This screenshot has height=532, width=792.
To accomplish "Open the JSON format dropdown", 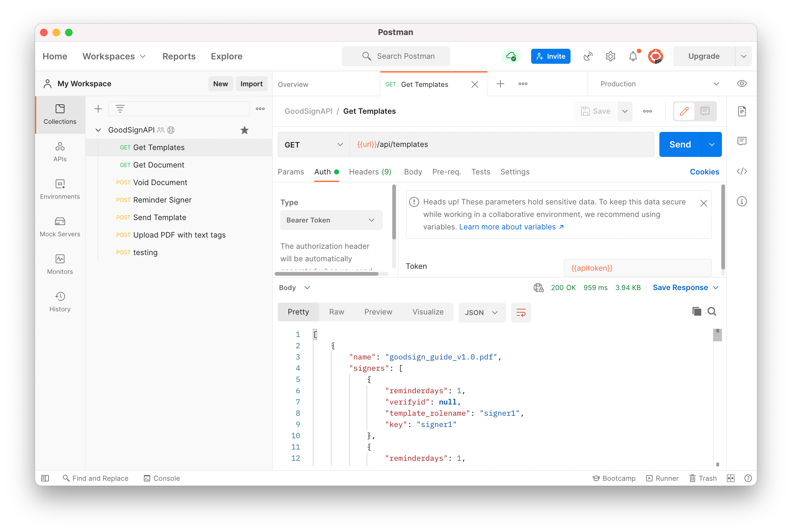I will 482,312.
